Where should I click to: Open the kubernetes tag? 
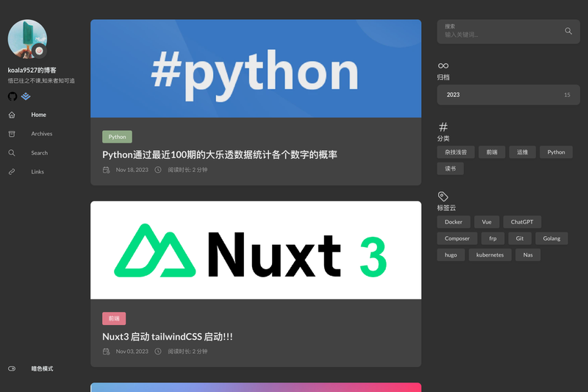coord(490,255)
